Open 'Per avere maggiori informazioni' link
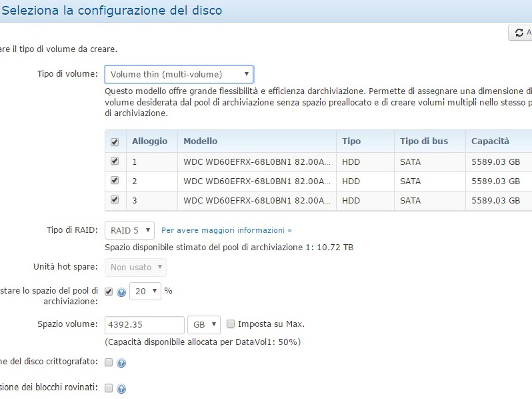Image resolution: width=532 pixels, height=399 pixels. (x=227, y=230)
